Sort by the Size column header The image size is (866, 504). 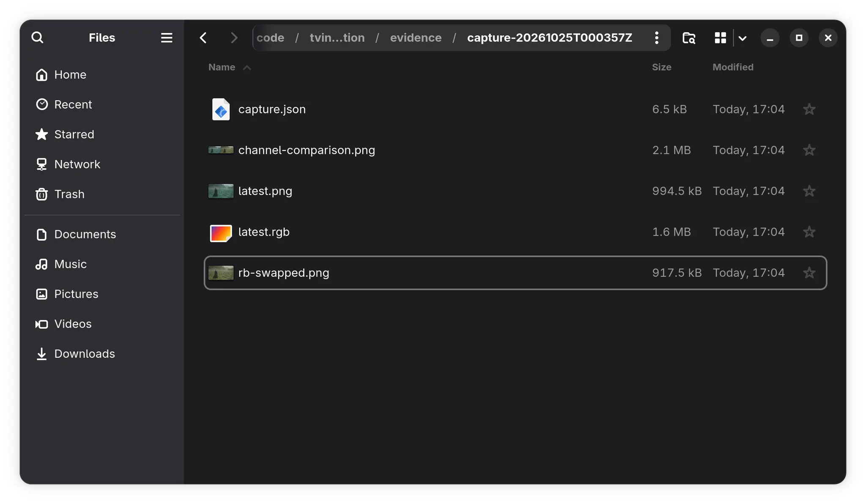click(662, 67)
